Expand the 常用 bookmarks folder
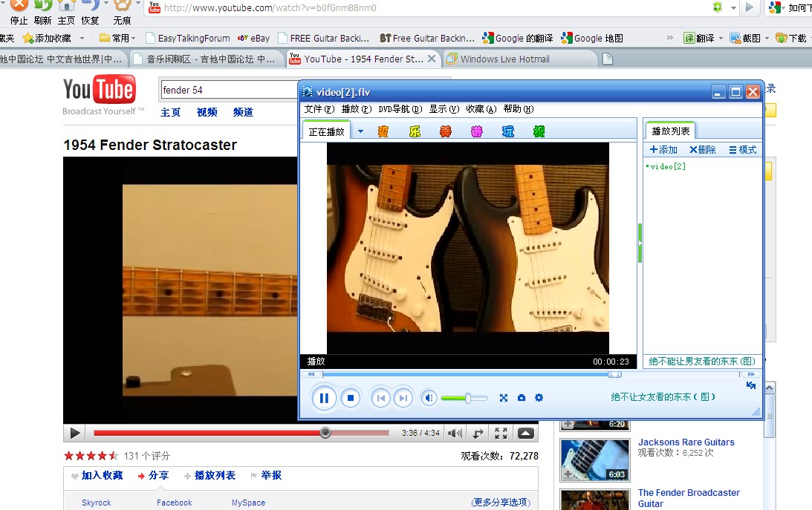 coord(117,39)
